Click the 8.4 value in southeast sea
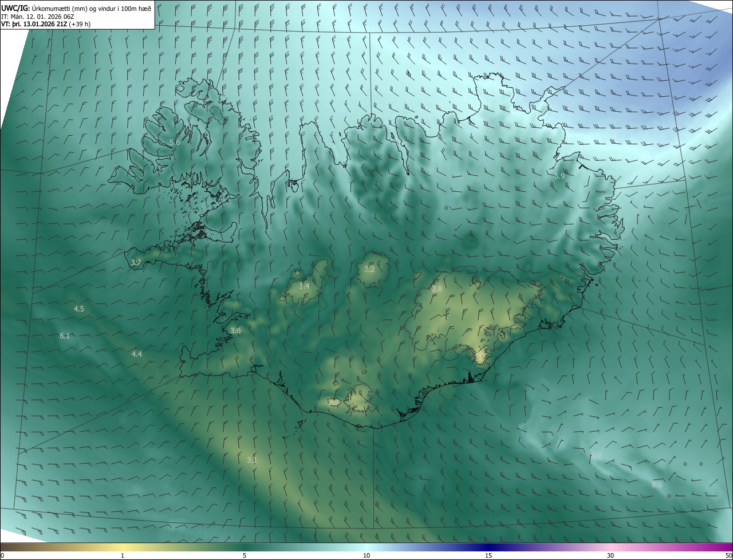Screen dimensions: 733x560 click(x=596, y=456)
